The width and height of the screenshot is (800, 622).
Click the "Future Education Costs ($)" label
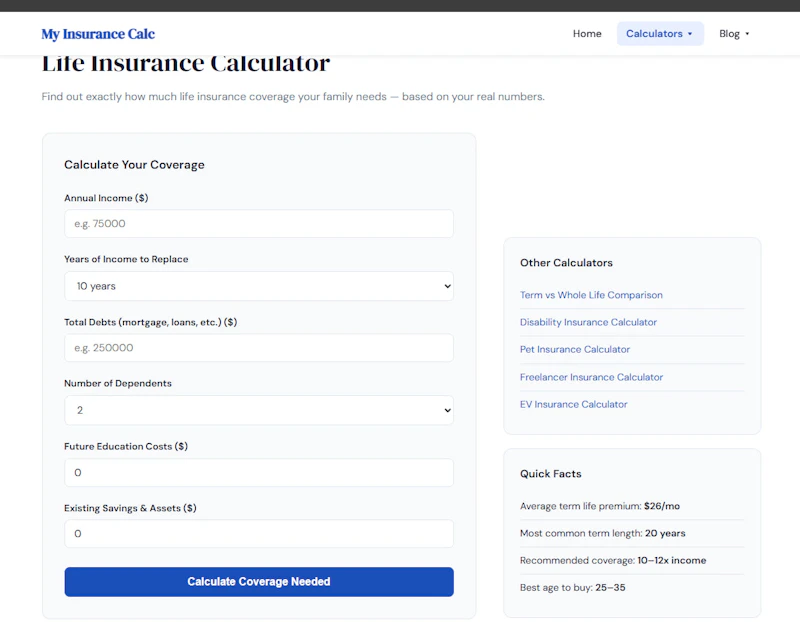[x=126, y=446]
